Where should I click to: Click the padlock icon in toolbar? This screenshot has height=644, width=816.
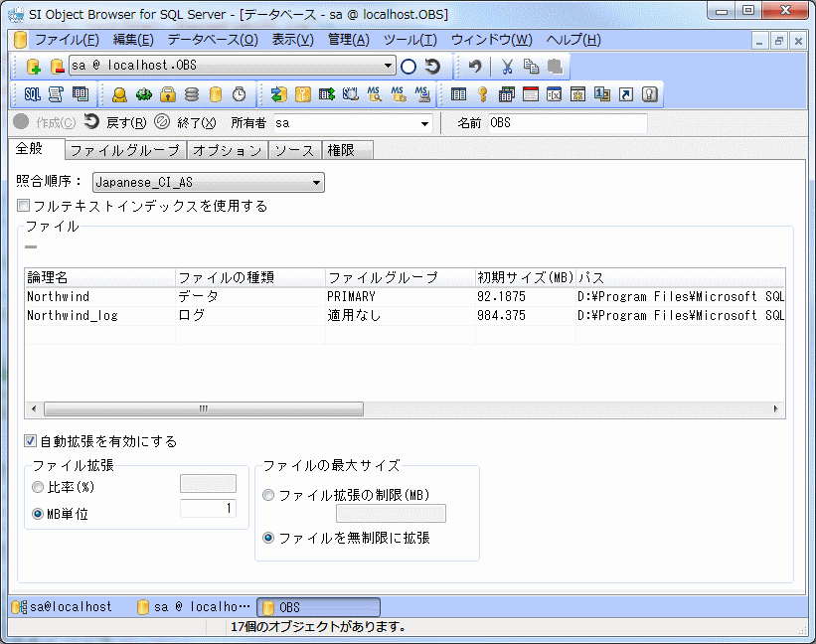click(168, 94)
